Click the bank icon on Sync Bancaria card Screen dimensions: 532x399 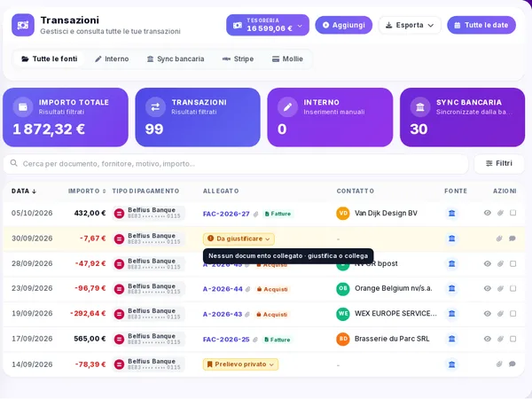point(420,107)
